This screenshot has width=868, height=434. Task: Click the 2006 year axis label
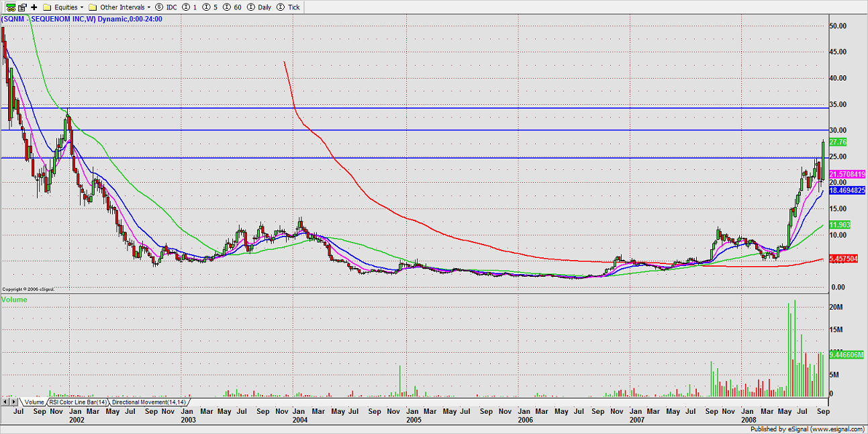pos(524,419)
